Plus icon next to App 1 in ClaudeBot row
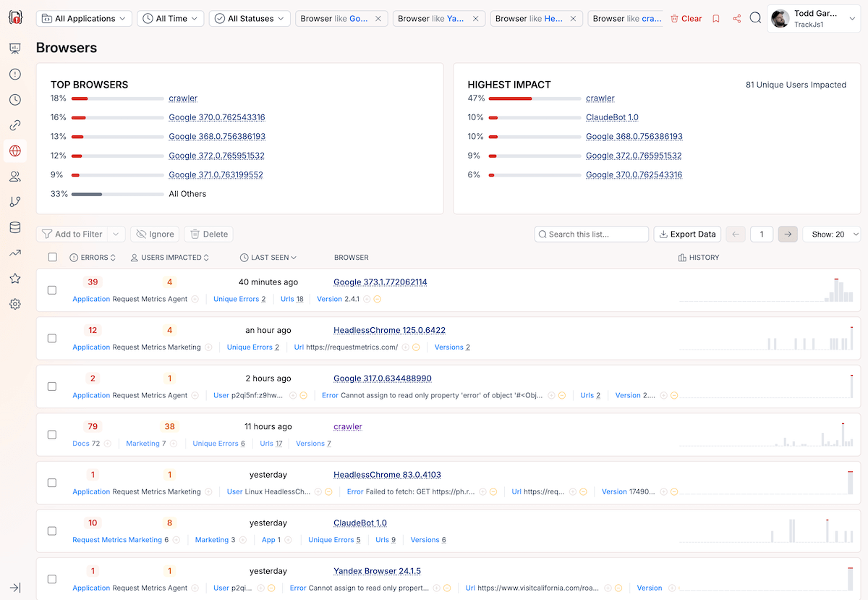868x600 pixels. point(288,540)
